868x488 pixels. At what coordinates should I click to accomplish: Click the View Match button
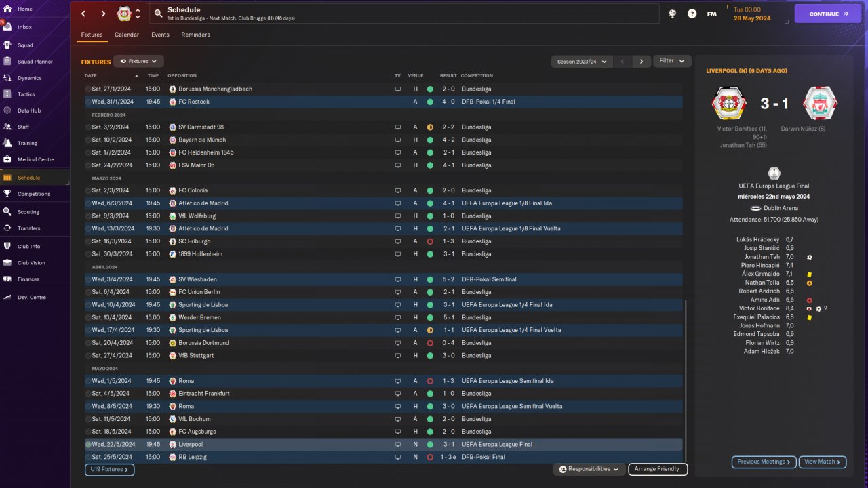coord(823,462)
